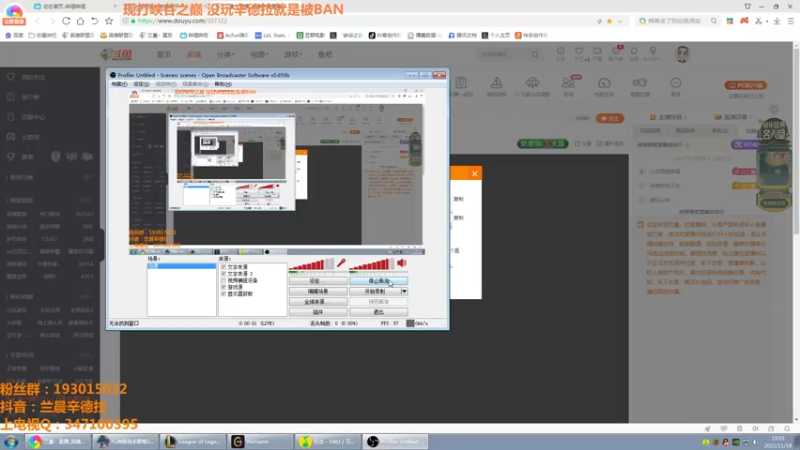Mute microphone icon in OBS window
The image size is (800, 450).
341,263
